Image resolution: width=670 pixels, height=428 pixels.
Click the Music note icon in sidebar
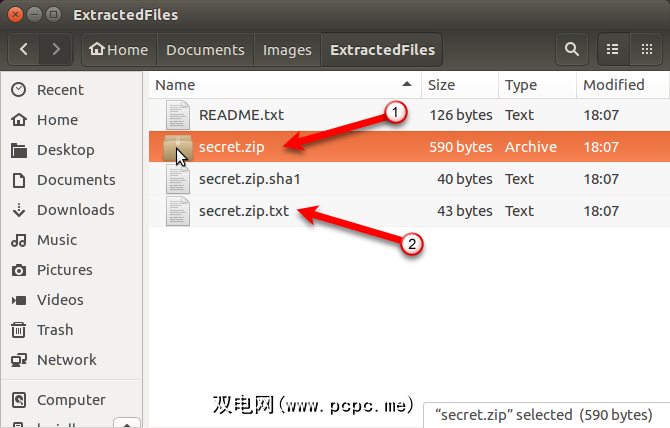pyautogui.click(x=18, y=240)
